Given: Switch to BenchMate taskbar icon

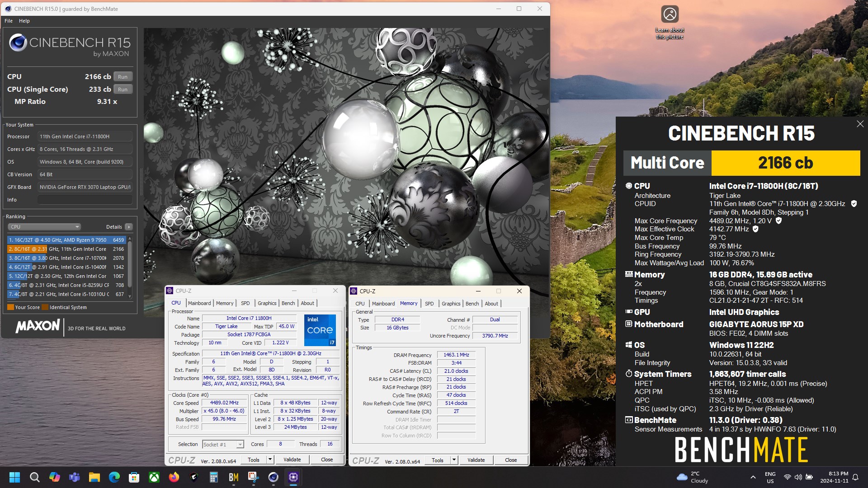Looking at the screenshot, I should [234, 477].
